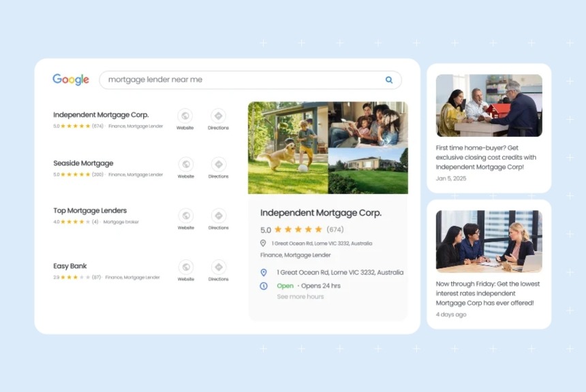
Task: Click the large '1 Great Ocean Rd' address
Action: click(x=340, y=272)
